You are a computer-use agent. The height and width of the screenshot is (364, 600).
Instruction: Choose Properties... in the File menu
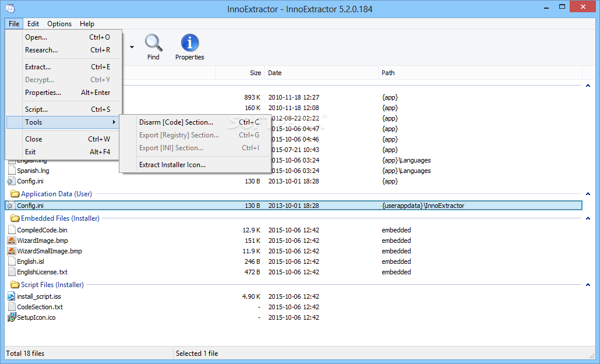(x=63, y=93)
